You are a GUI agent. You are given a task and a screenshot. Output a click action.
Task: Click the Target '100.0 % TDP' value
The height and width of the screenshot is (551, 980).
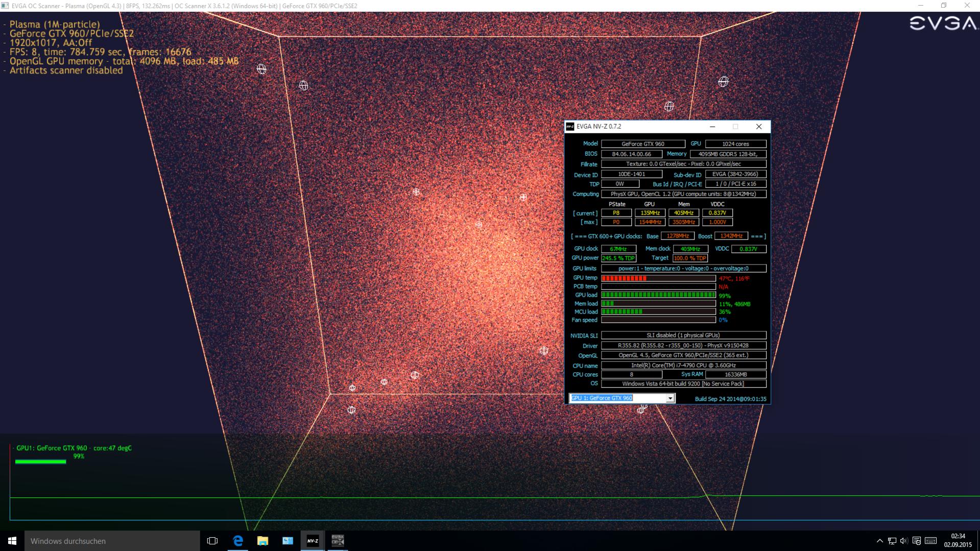pyautogui.click(x=690, y=258)
